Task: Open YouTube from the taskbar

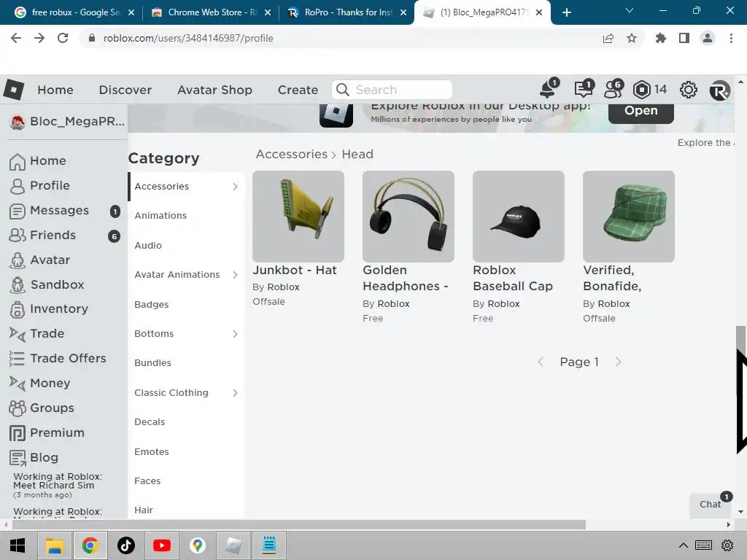Action: click(162, 545)
